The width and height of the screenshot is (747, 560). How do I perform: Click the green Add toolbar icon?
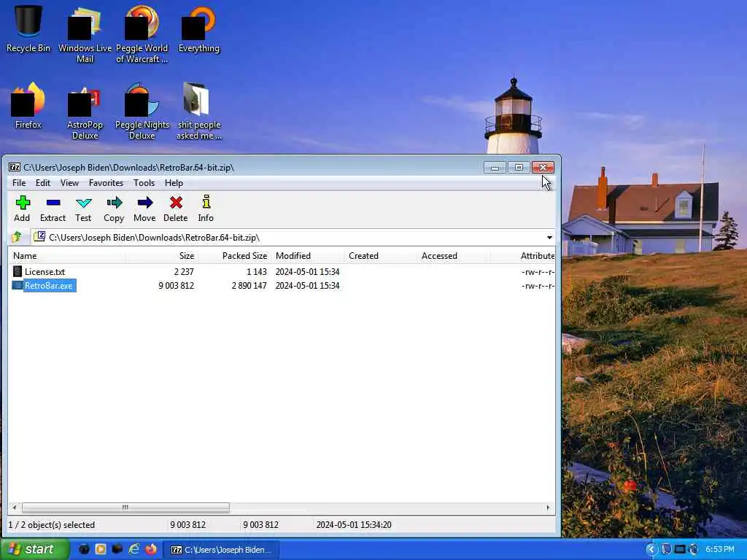click(22, 203)
